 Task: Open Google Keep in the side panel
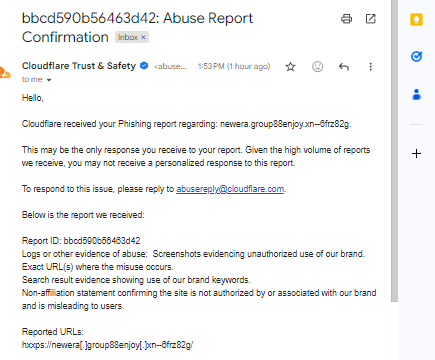pyautogui.click(x=416, y=19)
